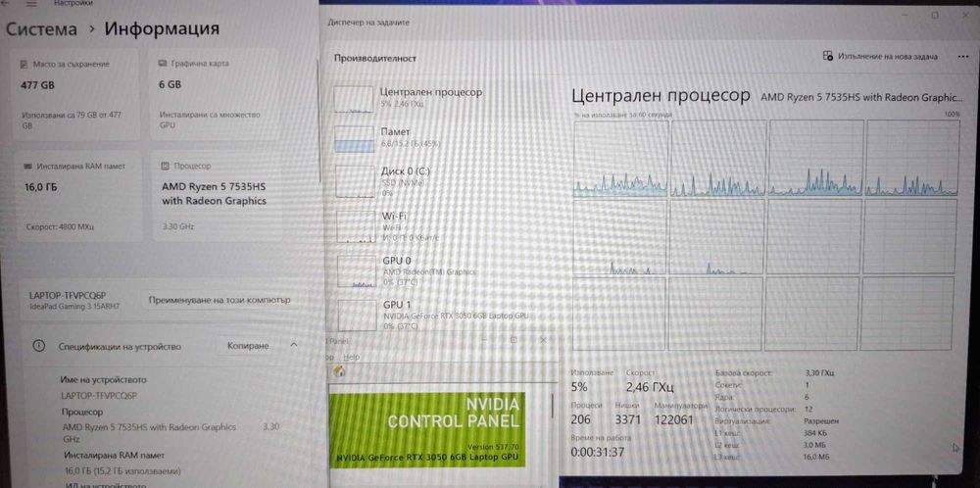Click the Wi-Fi mini throughput graph thumbnail
This screenshot has width=980, height=488.
pos(358,226)
